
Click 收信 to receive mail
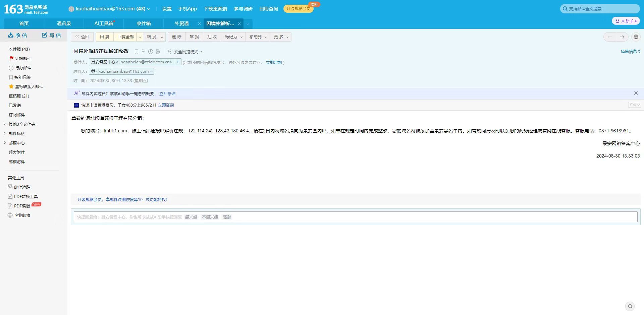(17, 35)
